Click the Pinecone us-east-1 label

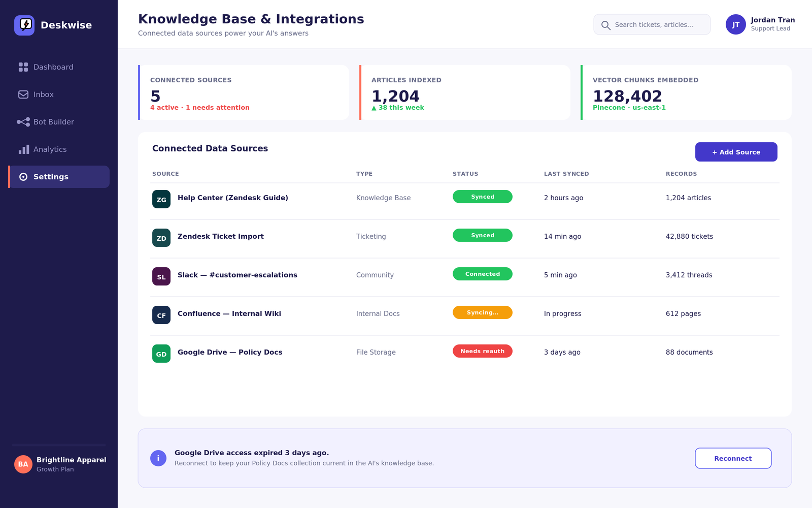(629, 107)
